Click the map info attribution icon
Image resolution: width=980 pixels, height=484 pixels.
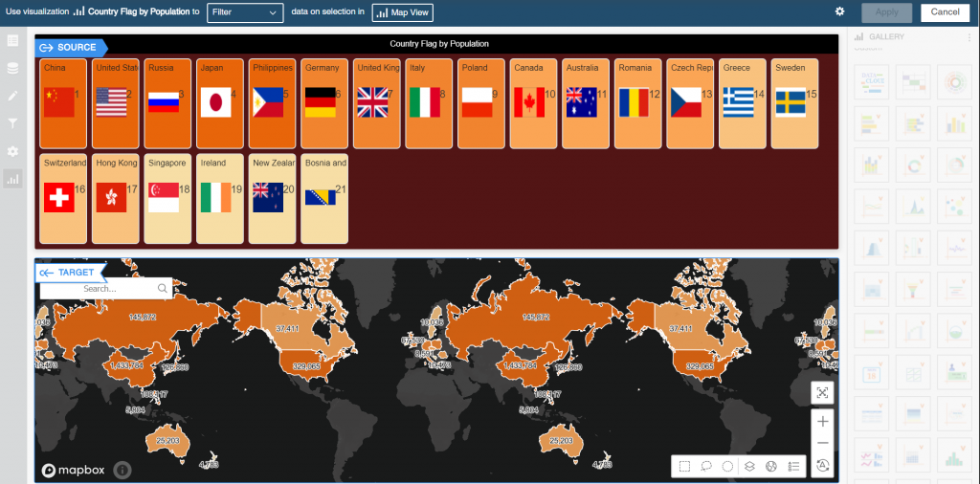tap(122, 471)
